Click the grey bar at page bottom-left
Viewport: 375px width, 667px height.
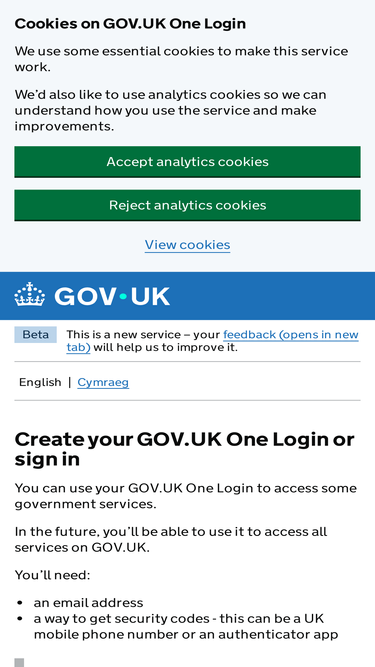19,662
